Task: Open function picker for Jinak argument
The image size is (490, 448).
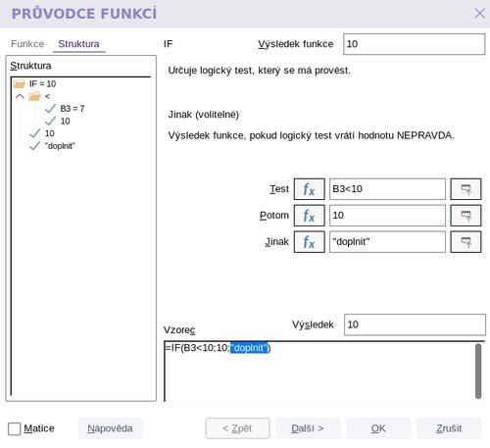Action: tap(309, 242)
